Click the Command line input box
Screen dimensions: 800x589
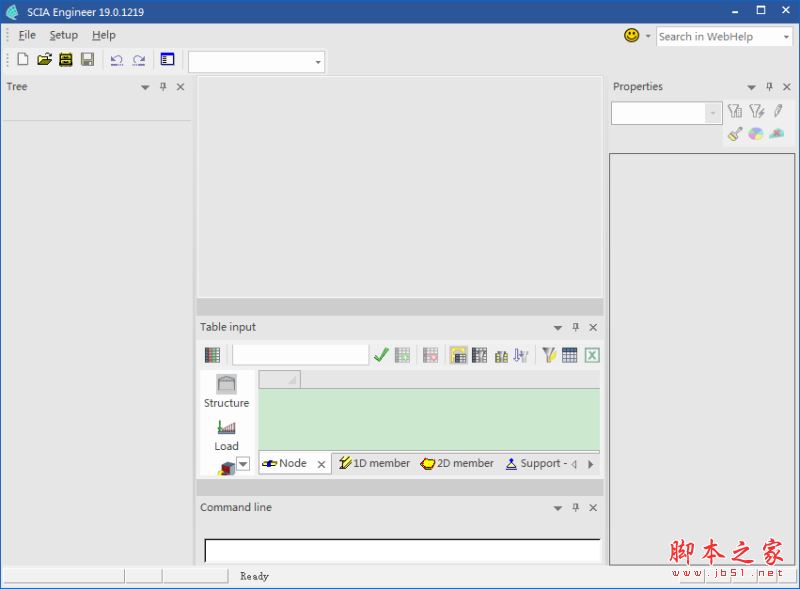(x=403, y=551)
